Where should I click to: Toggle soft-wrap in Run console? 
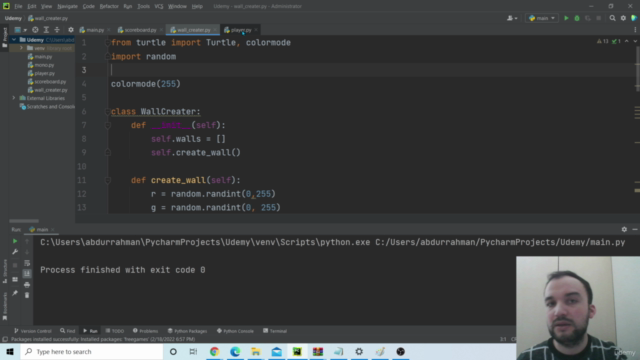27,263
